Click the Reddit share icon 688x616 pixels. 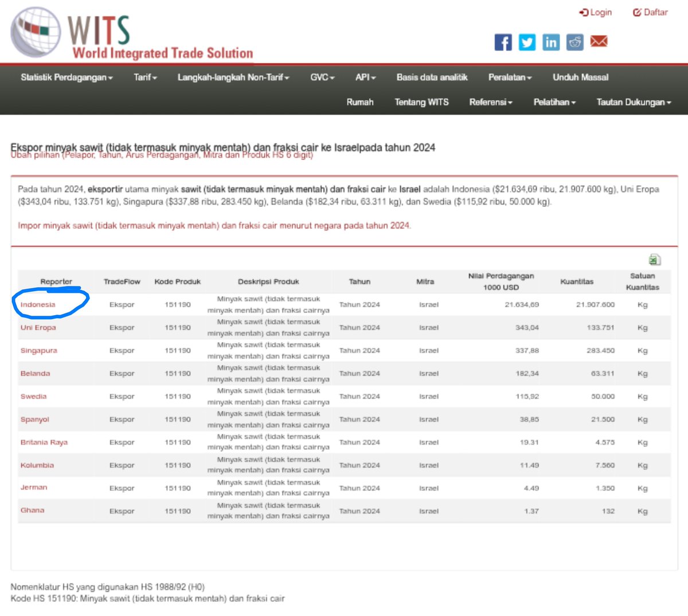(574, 42)
